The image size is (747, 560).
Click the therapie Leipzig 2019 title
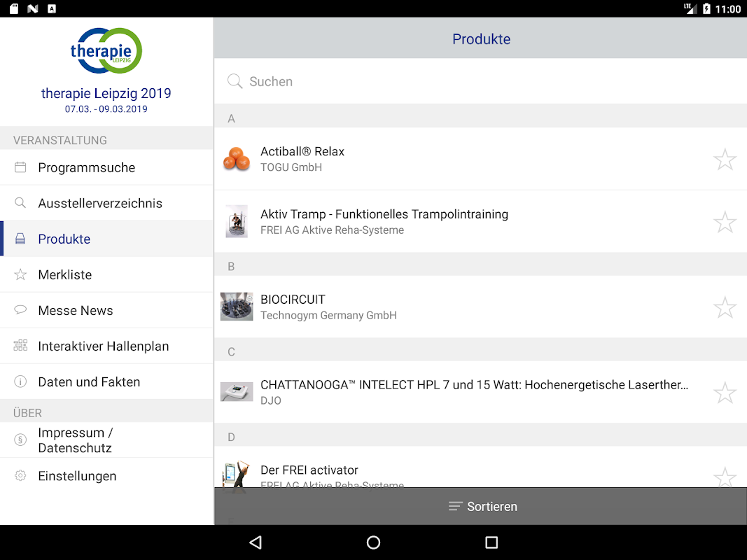[106, 93]
